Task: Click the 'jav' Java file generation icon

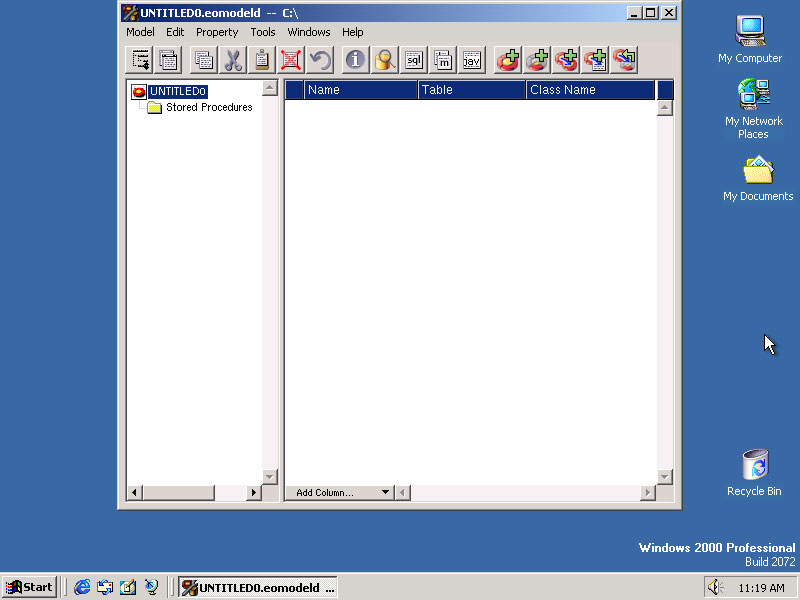Action: coord(472,60)
